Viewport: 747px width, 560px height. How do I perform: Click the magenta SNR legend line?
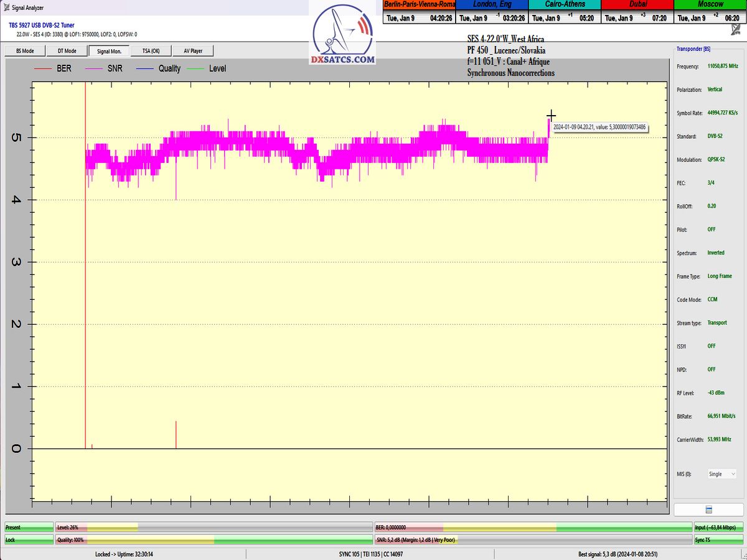[95, 68]
